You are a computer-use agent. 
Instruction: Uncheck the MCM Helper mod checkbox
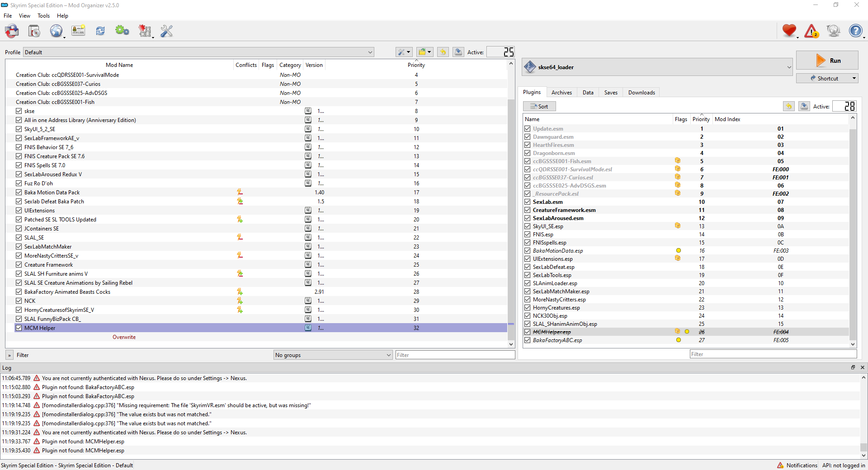(x=19, y=328)
